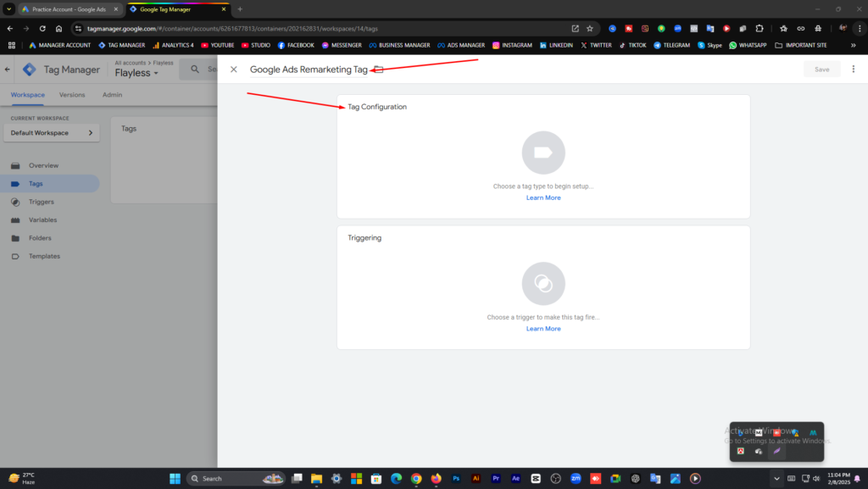
Task: Click the Google Ads Remarketing Tag name field
Action: tap(309, 69)
